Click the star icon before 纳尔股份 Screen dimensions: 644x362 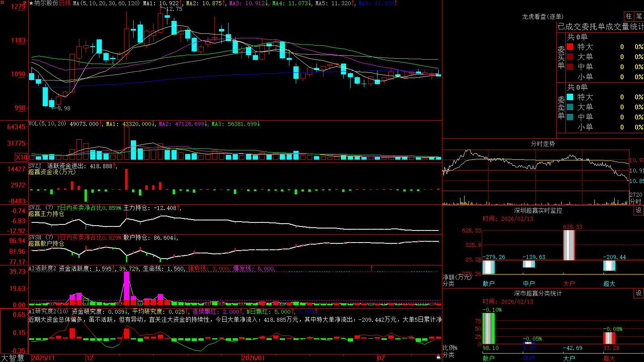coord(31,3)
